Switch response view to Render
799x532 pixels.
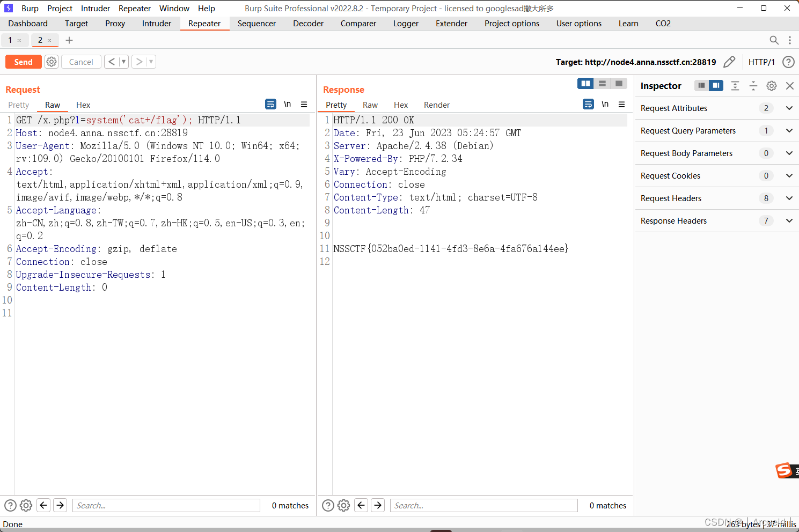[437, 105]
